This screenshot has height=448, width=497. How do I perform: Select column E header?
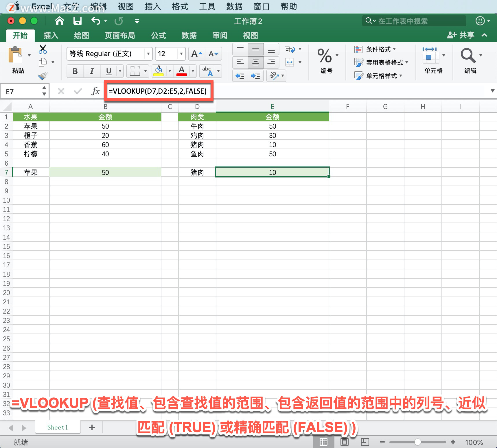[272, 107]
